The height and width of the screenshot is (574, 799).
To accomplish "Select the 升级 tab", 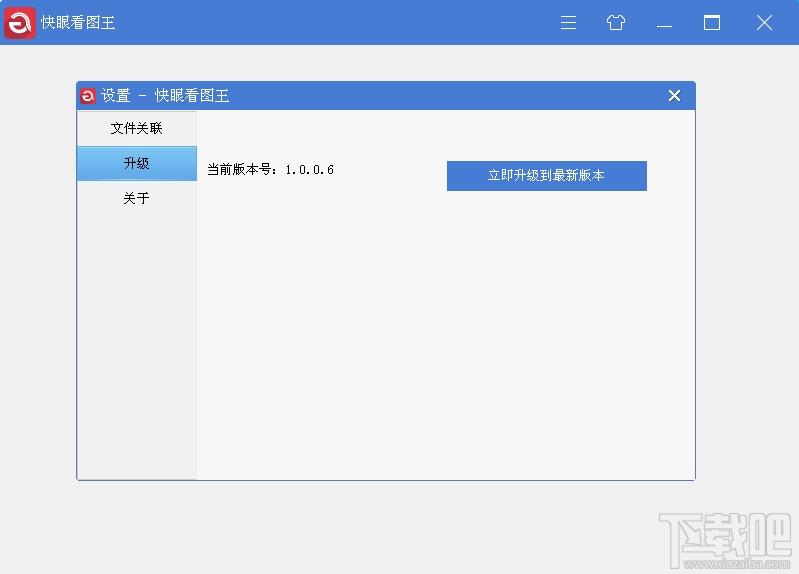I will pyautogui.click(x=137, y=163).
